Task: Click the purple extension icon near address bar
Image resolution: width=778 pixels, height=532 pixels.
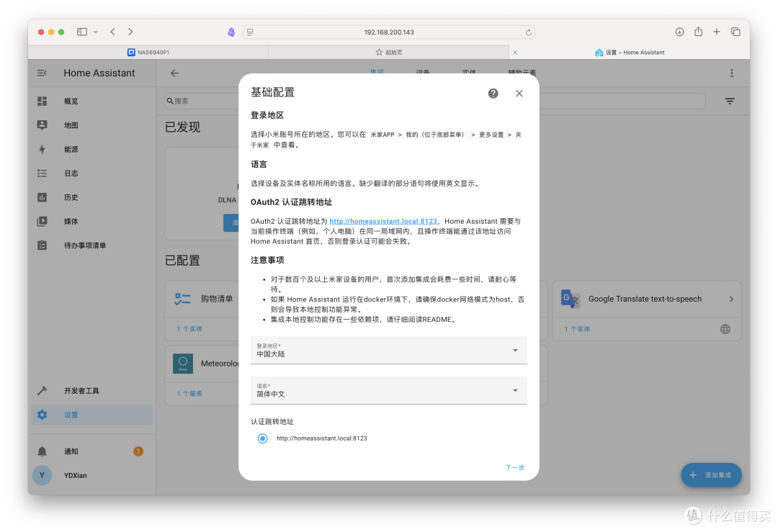Action: (231, 32)
